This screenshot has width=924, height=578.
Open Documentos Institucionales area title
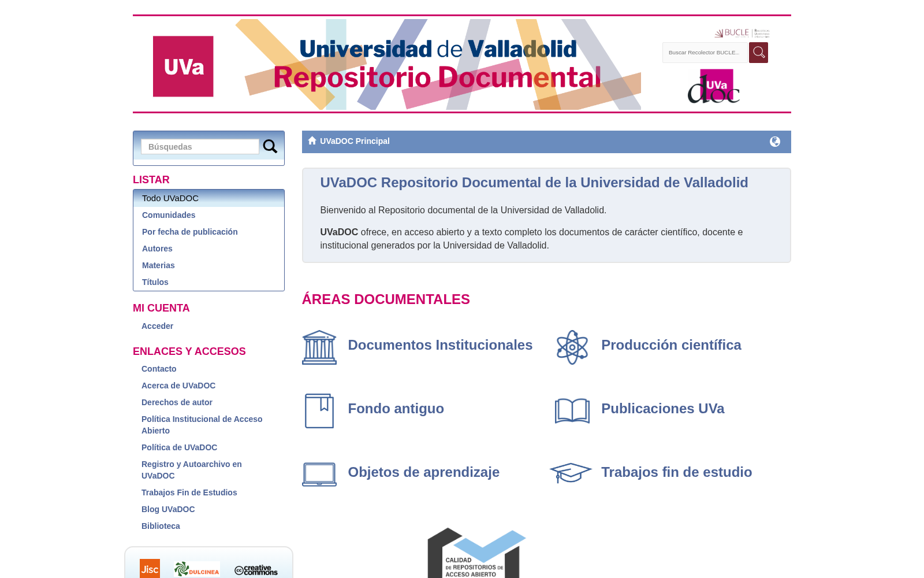coord(440,345)
